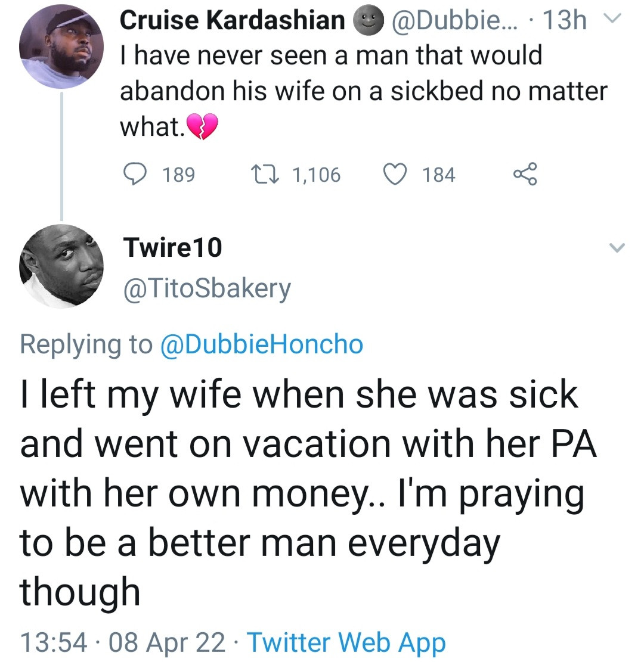
Task: Open the @DubbieHoncho mention link
Action: (x=262, y=344)
